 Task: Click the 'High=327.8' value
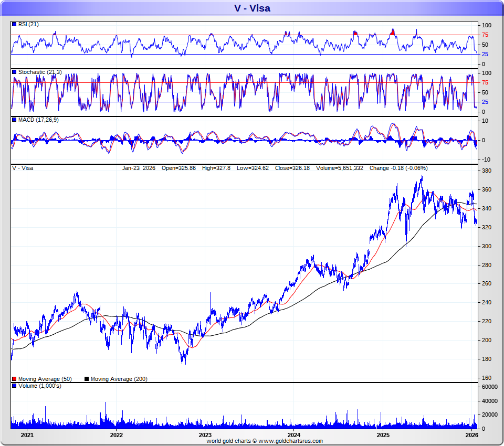[216, 168]
